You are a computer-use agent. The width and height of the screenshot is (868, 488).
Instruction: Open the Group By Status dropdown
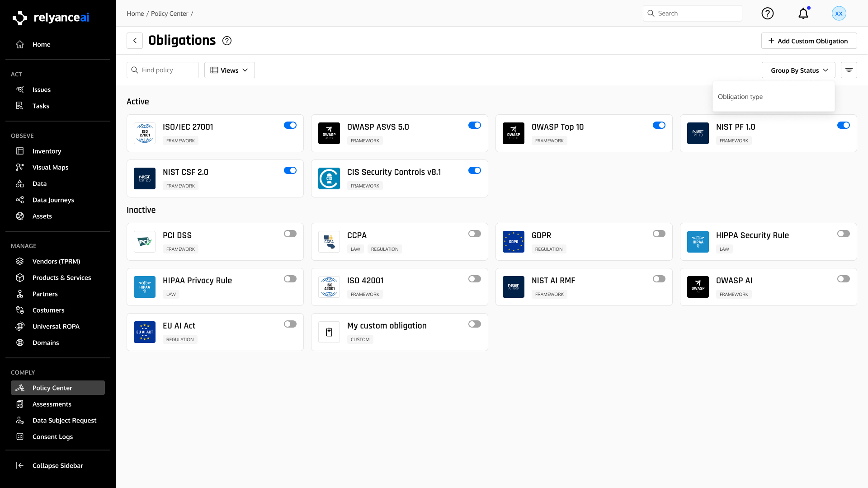coord(798,70)
